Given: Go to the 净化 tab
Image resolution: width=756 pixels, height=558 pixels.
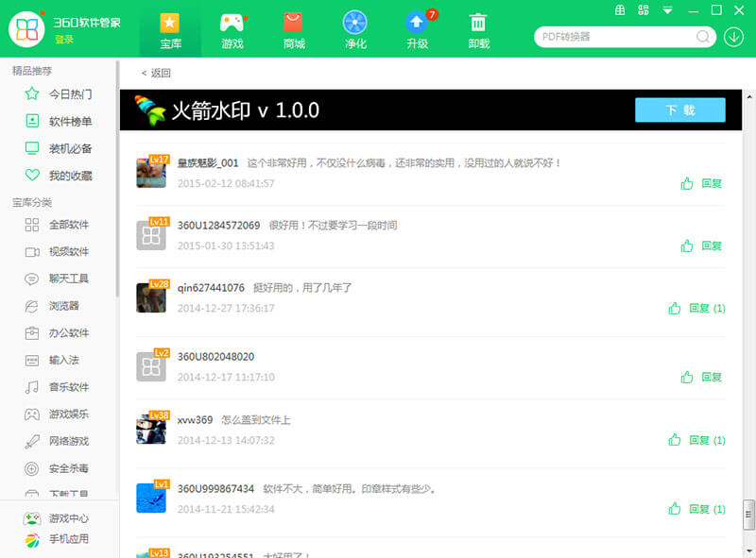Looking at the screenshot, I should tap(355, 31).
